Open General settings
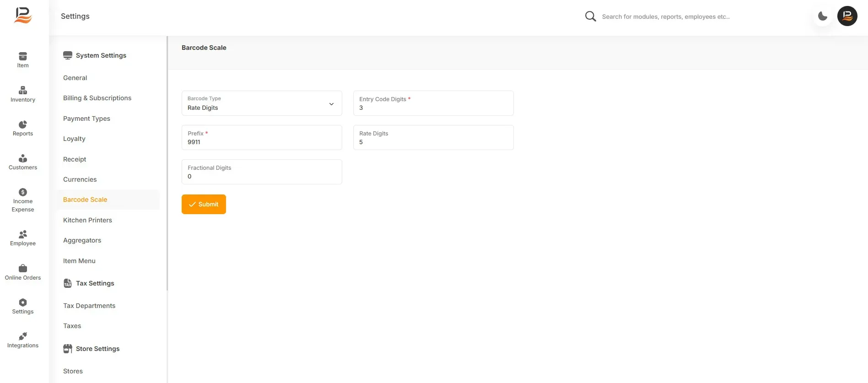868x383 pixels. click(75, 78)
